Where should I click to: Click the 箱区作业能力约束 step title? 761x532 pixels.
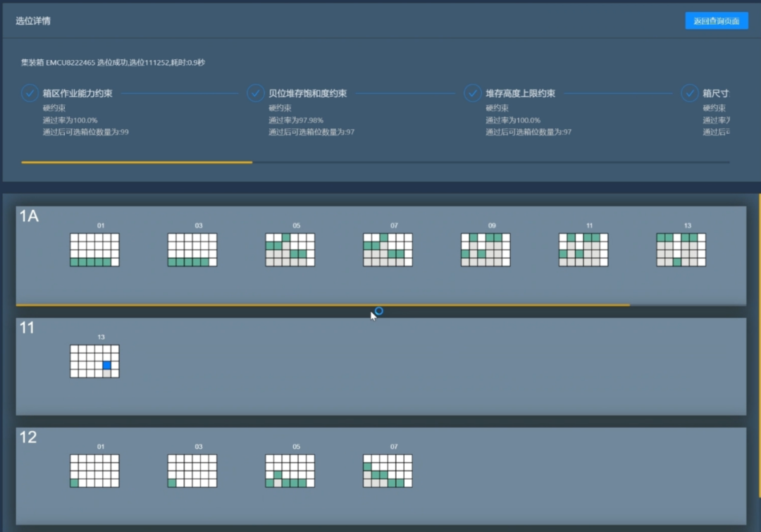pyautogui.click(x=78, y=93)
